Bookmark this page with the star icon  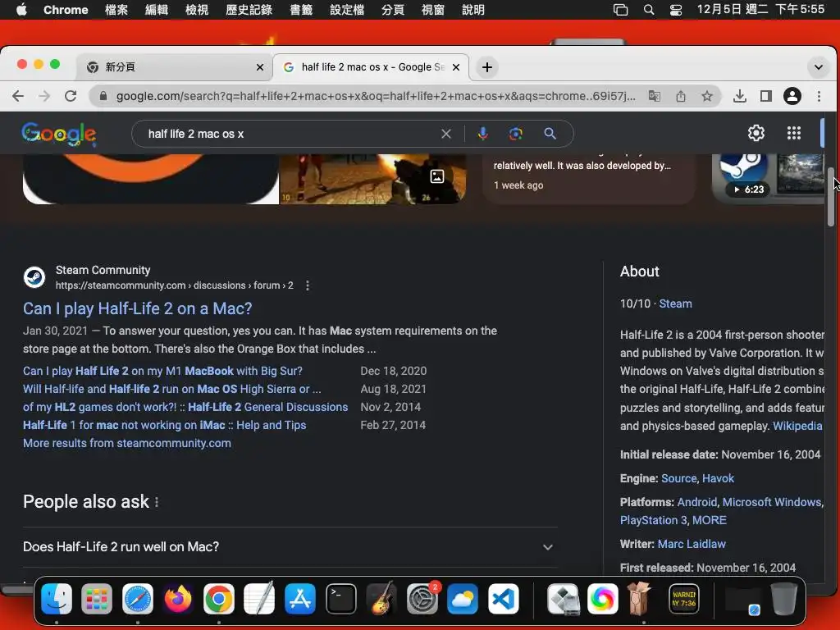tap(707, 96)
